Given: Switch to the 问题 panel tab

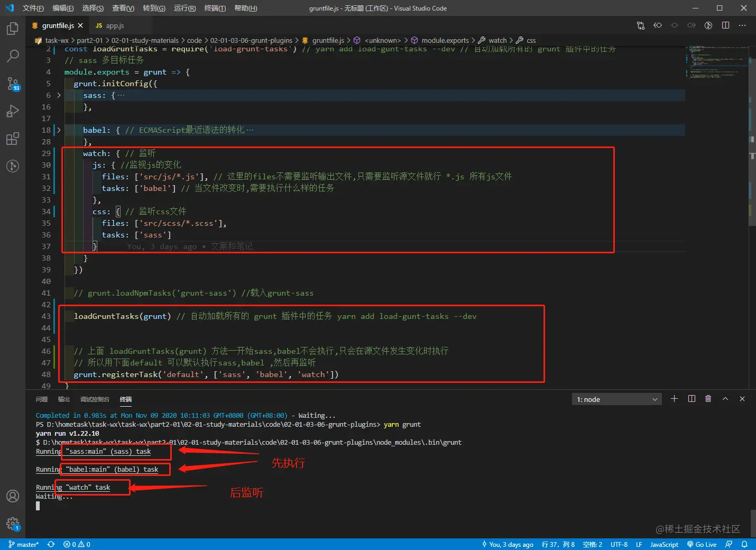Looking at the screenshot, I should [x=42, y=399].
